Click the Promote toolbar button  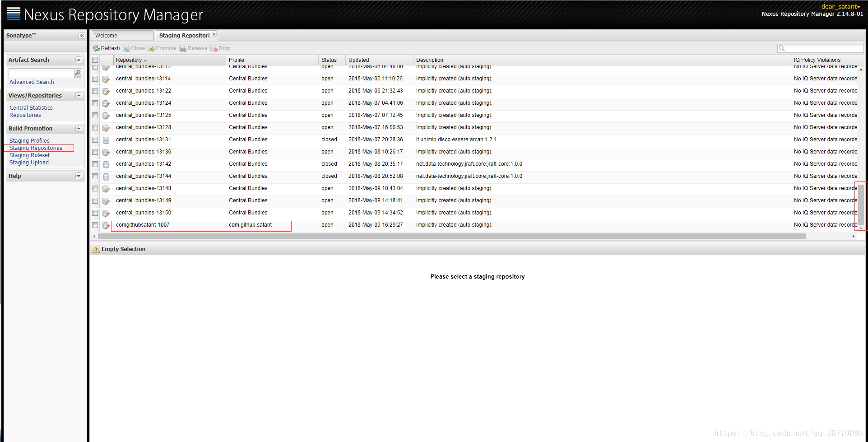[x=162, y=48]
